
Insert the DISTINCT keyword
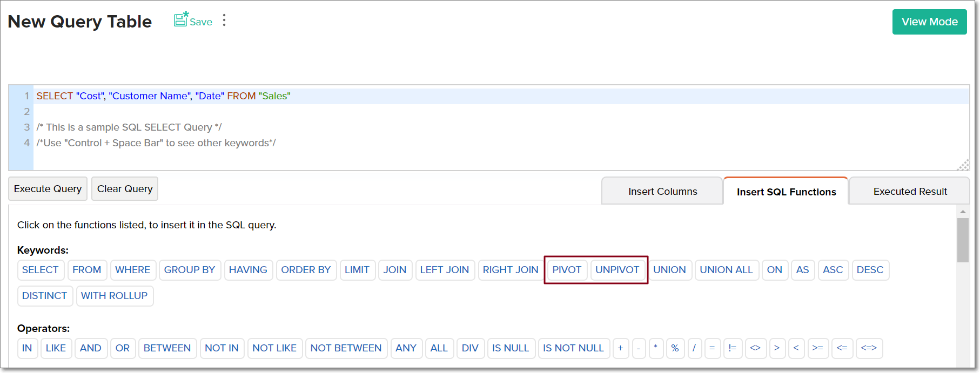coord(45,296)
